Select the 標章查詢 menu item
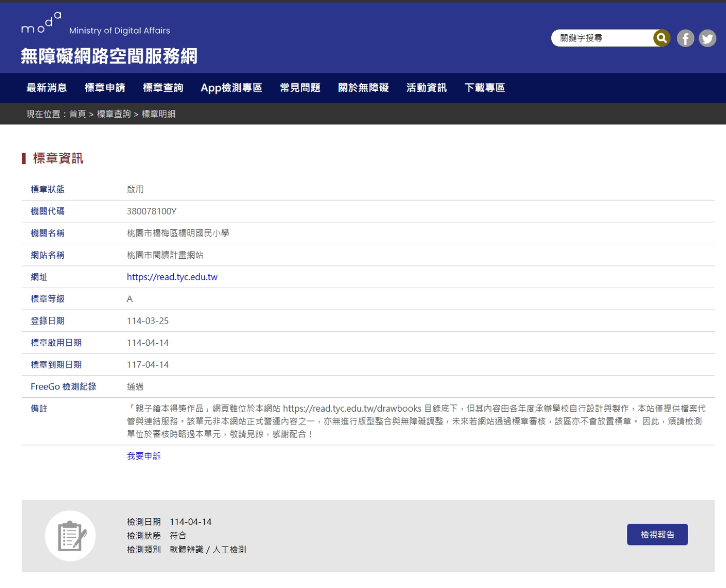This screenshot has height=588, width=726. coord(163,88)
